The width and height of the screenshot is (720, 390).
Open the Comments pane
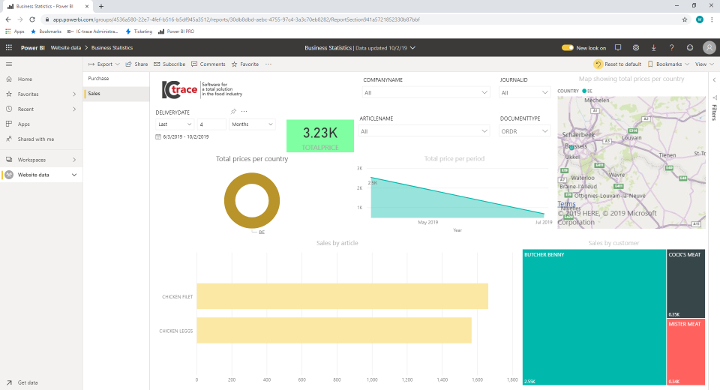point(208,64)
